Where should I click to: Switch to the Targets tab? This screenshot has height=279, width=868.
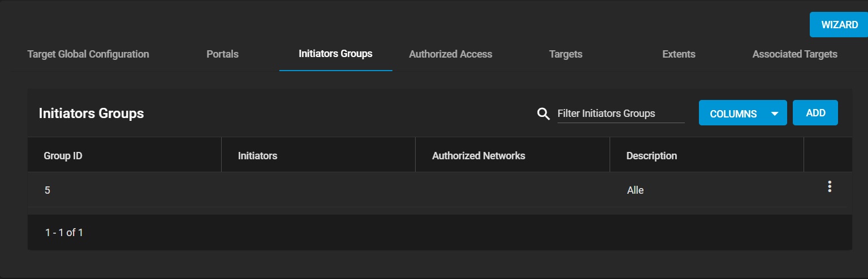pyautogui.click(x=565, y=54)
